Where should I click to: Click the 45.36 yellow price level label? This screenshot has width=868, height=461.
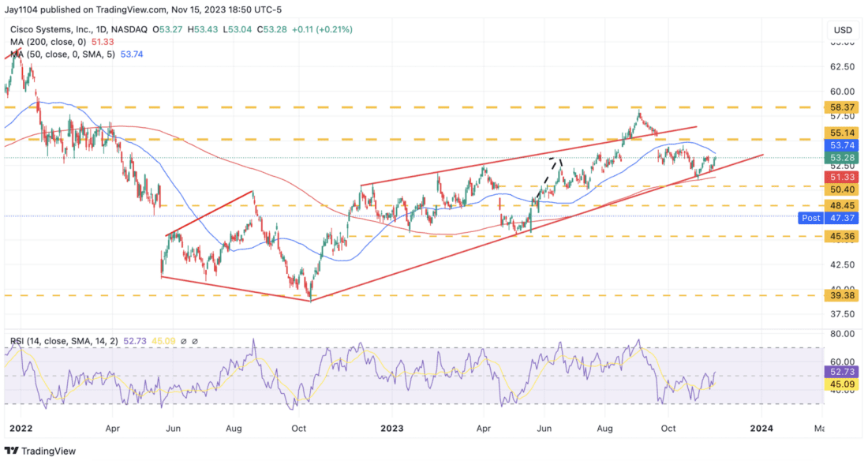point(842,237)
